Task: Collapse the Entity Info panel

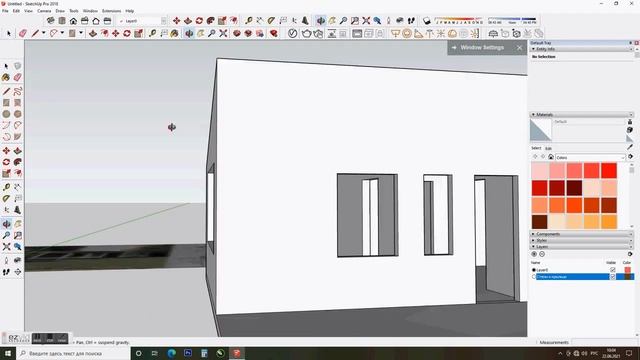Action: (582, 49)
